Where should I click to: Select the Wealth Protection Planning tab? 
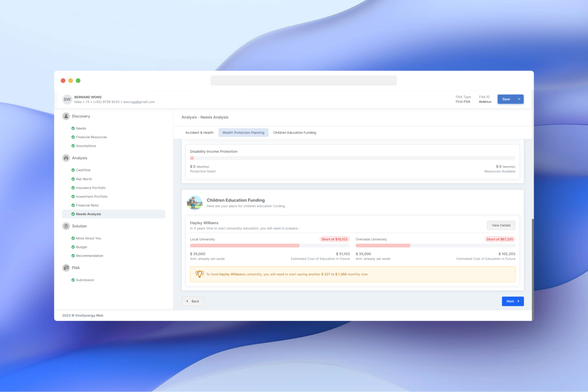tap(243, 133)
